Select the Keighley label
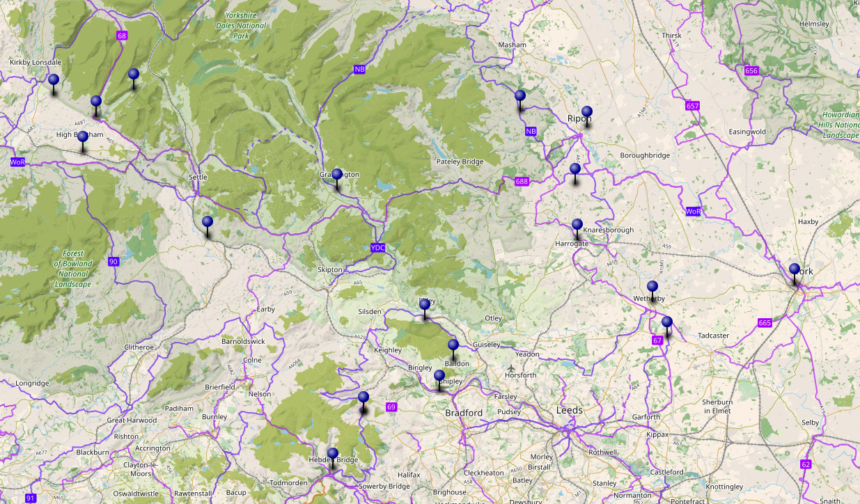The height and width of the screenshot is (504, 860). coord(388,349)
